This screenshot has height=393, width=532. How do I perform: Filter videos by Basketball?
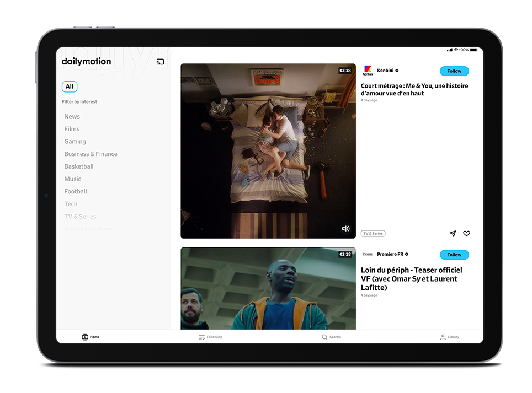(x=79, y=166)
